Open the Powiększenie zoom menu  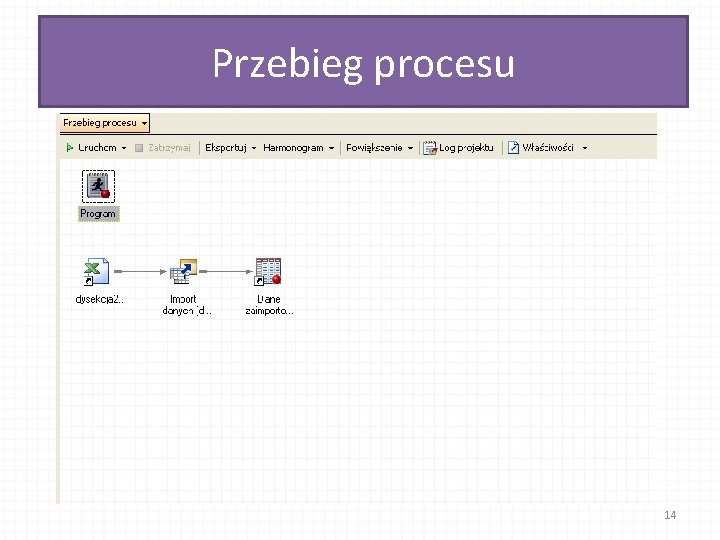pyautogui.click(x=374, y=147)
